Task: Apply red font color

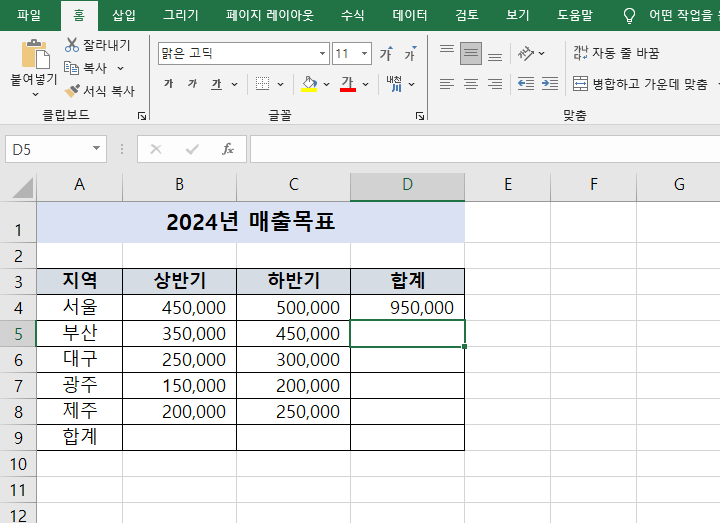Action: point(348,84)
